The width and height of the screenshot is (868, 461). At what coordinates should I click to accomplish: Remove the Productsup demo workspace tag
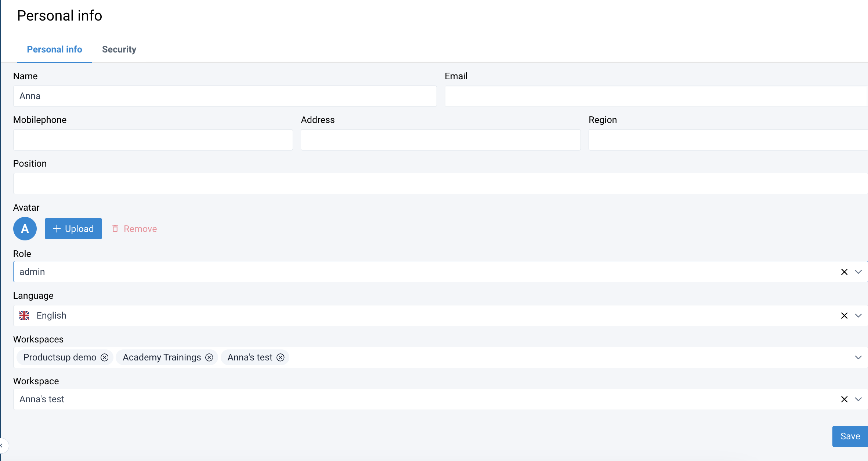[x=105, y=357]
